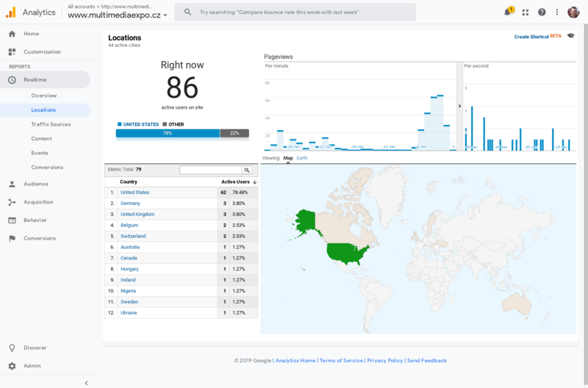
Task: Expand the per-minute chart side arrow
Action: click(x=459, y=106)
